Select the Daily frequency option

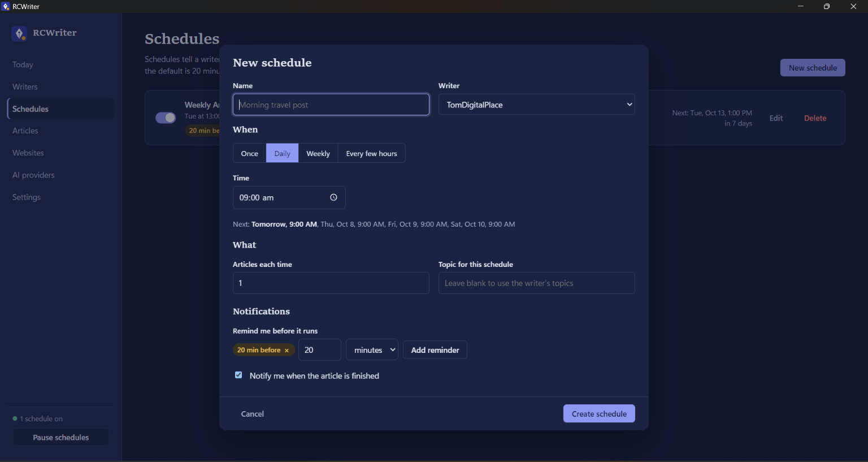282,153
